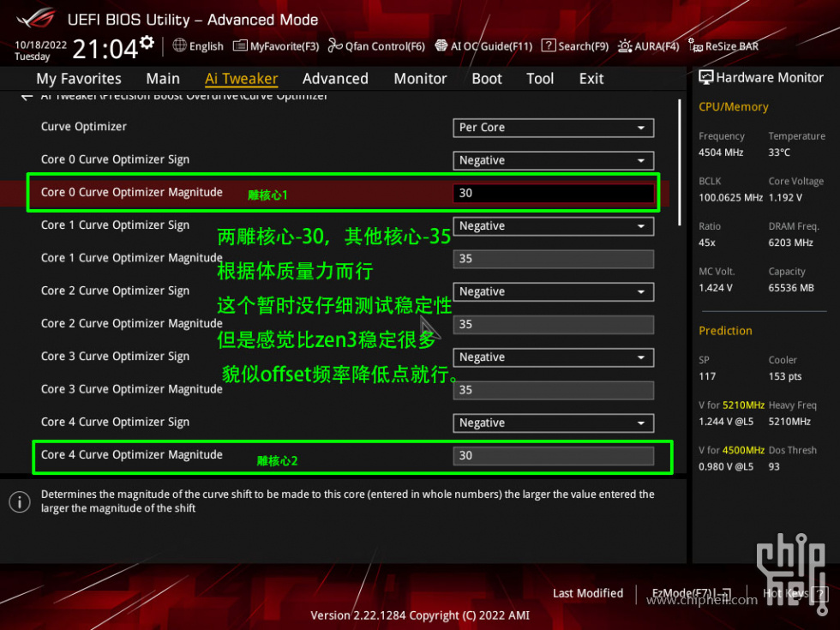Click the globe language icon
The image size is (840, 630).
(179, 45)
